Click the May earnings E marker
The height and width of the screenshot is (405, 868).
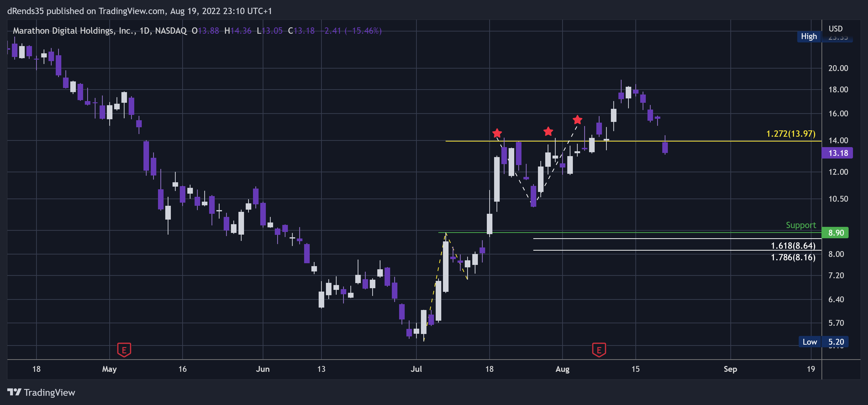pyautogui.click(x=124, y=349)
